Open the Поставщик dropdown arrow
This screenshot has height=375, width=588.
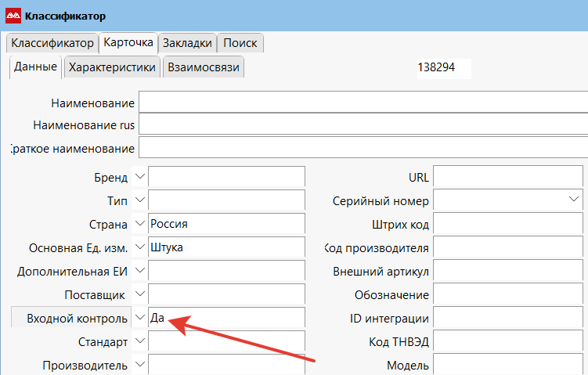[x=139, y=294]
